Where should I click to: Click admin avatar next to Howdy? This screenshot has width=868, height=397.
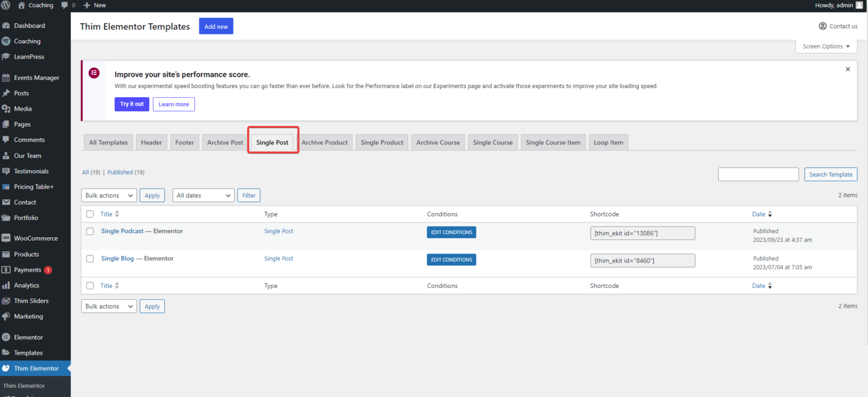(859, 5)
